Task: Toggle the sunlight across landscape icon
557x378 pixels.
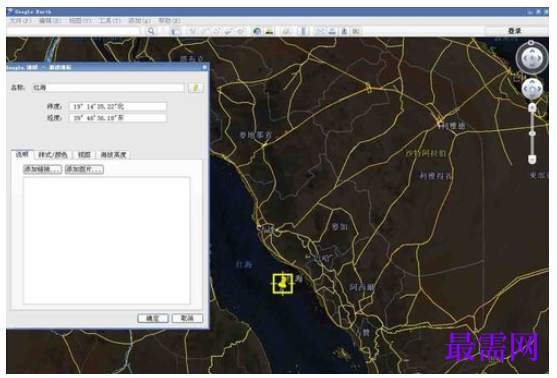Action: (269, 31)
